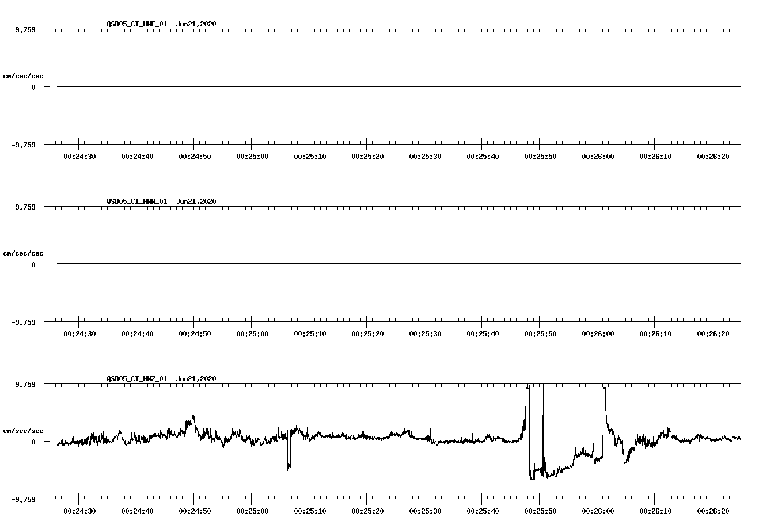Click 00:24:50 time label under HNE plot

(x=195, y=157)
